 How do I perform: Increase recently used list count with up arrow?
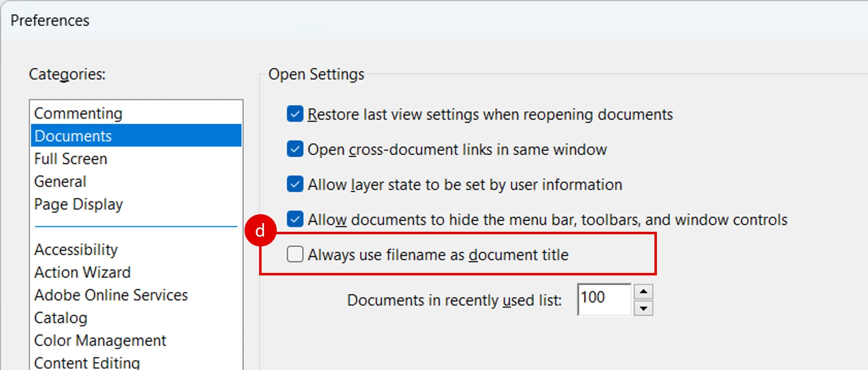(643, 292)
